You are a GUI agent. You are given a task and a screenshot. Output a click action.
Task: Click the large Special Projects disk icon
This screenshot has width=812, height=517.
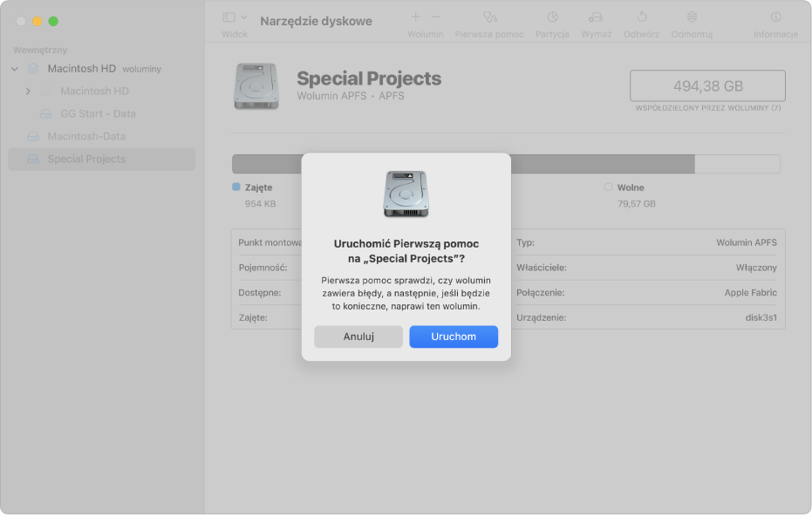256,85
